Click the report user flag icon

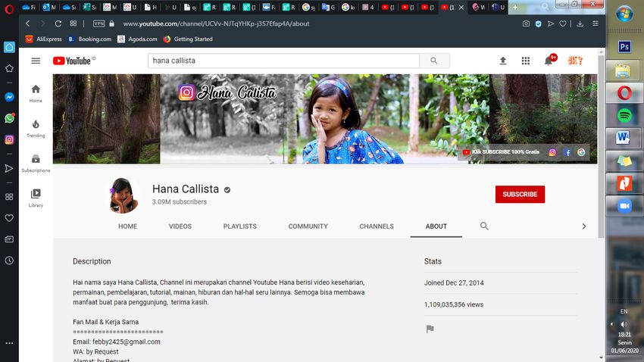[x=430, y=329]
